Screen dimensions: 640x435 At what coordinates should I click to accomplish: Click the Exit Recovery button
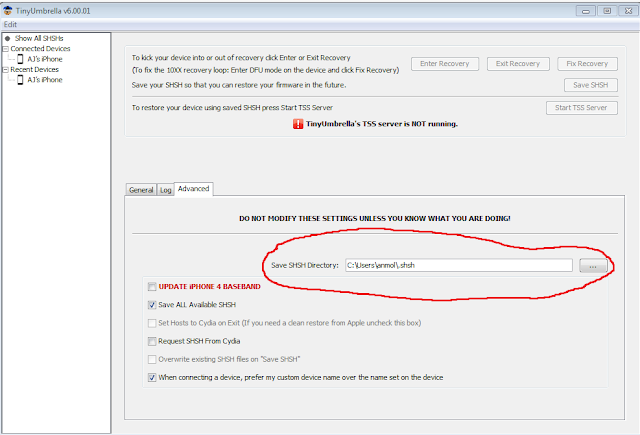coord(518,64)
